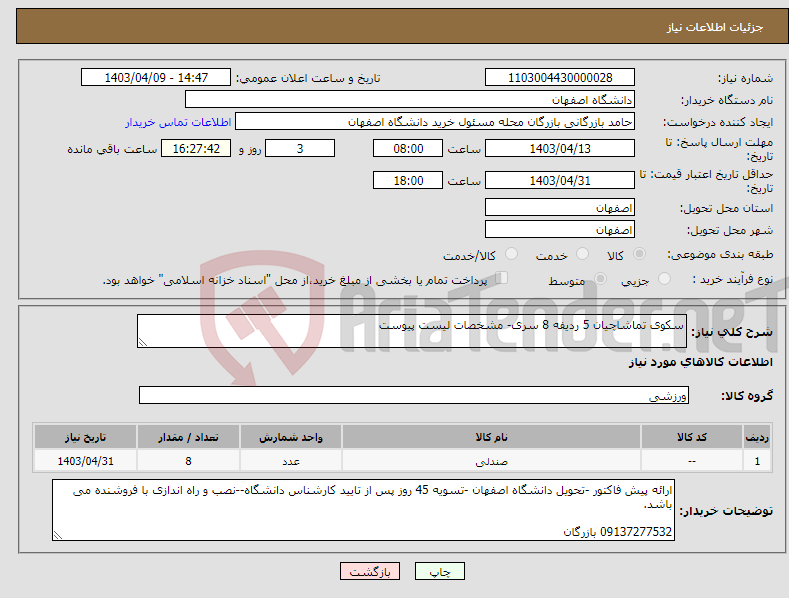Click the توضیحات خریدار label
Screen dimensions: 789x598
726,511
